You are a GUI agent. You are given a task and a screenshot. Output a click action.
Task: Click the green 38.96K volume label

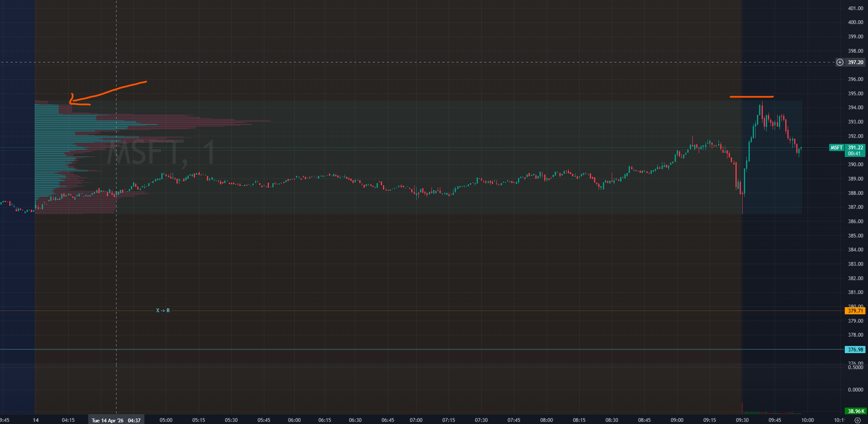pos(855,411)
